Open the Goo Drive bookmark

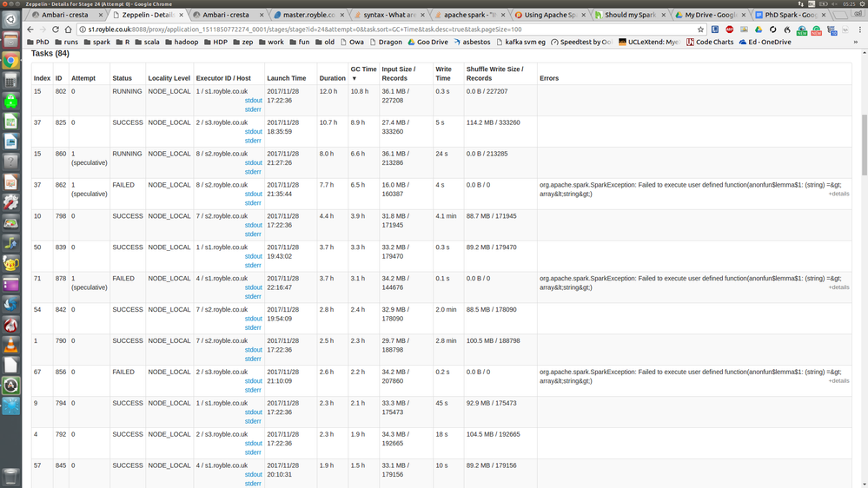coord(427,42)
